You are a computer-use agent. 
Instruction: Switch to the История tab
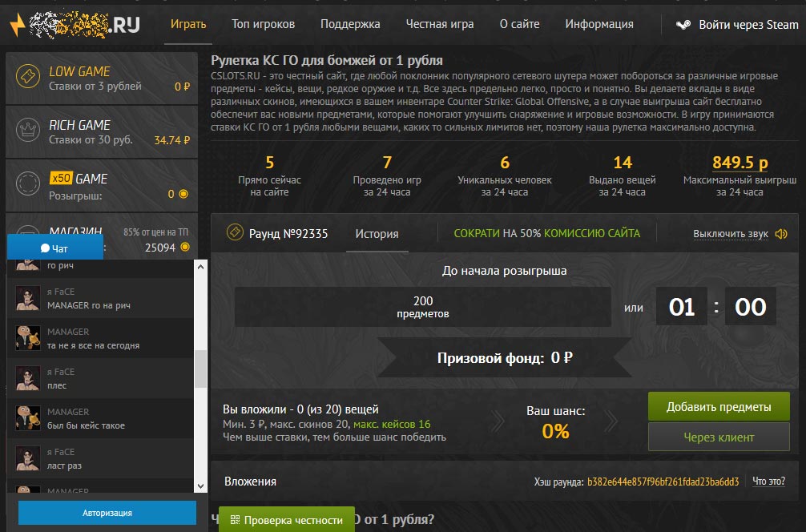pyautogui.click(x=377, y=234)
